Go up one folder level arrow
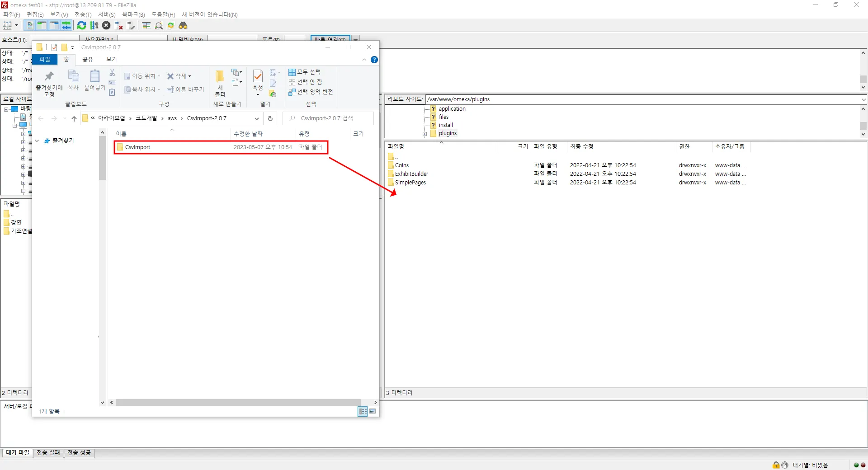 [74, 118]
